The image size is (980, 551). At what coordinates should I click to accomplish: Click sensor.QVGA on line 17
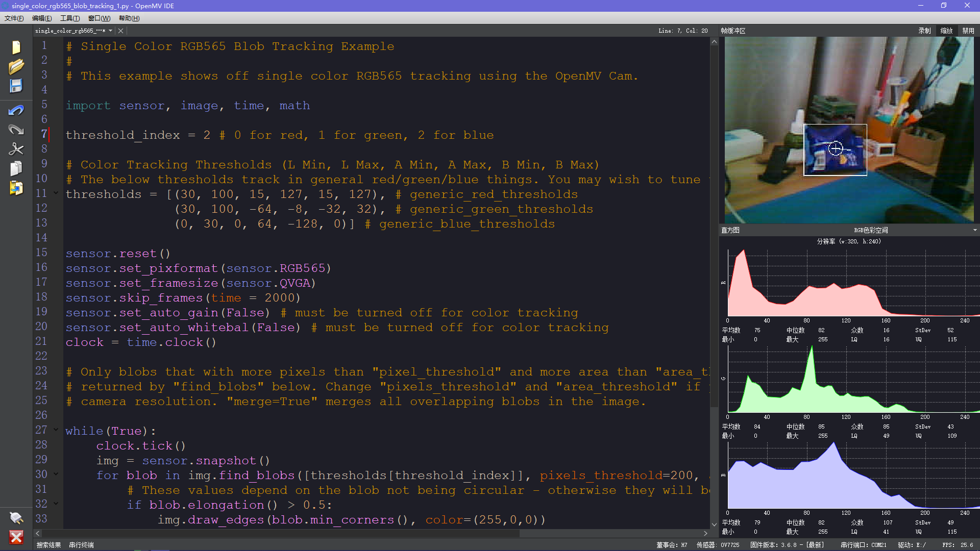(x=268, y=283)
